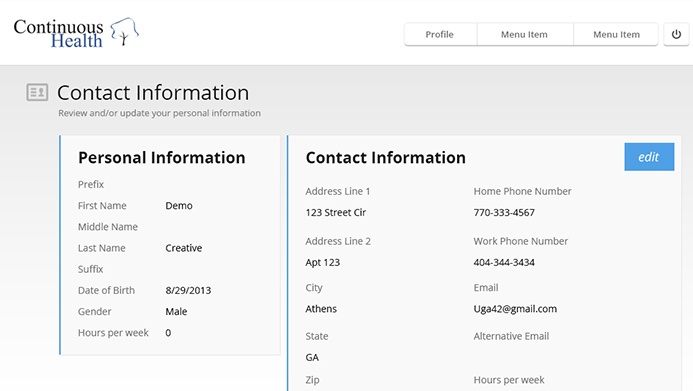
Task: Click the Address Line 2 label
Action: (338, 241)
